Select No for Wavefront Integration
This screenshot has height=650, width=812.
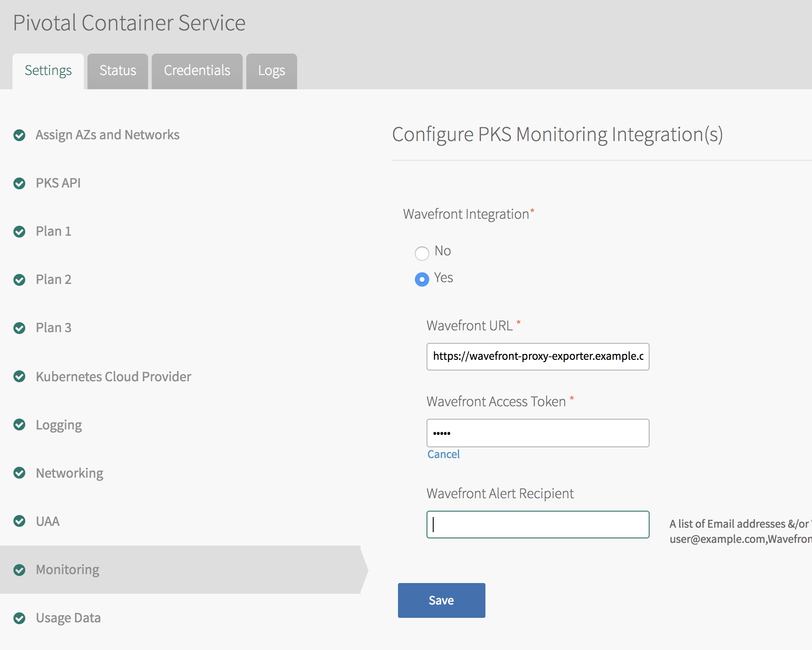(422, 253)
